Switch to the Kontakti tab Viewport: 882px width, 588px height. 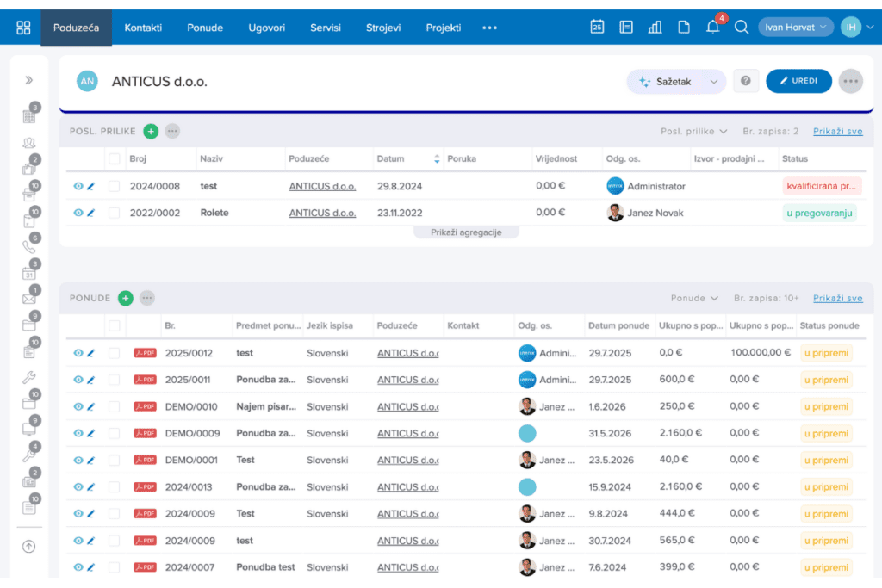coord(143,28)
